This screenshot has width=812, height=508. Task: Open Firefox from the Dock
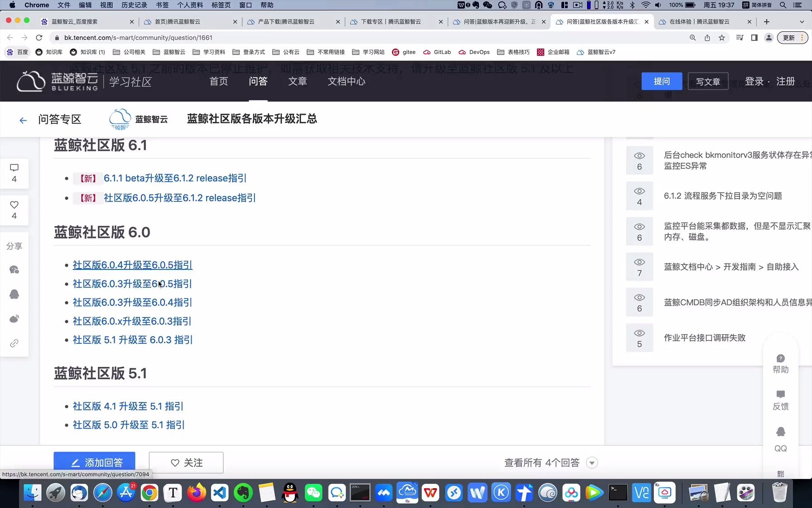click(x=196, y=493)
